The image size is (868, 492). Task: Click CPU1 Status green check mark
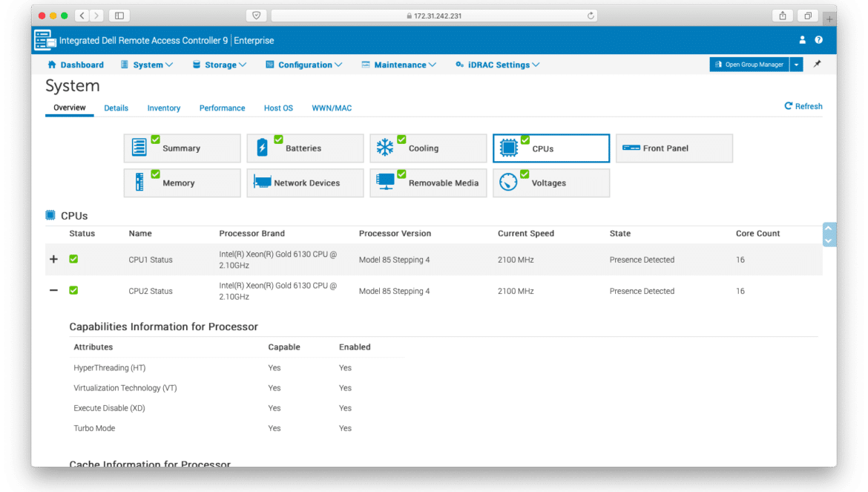(73, 259)
